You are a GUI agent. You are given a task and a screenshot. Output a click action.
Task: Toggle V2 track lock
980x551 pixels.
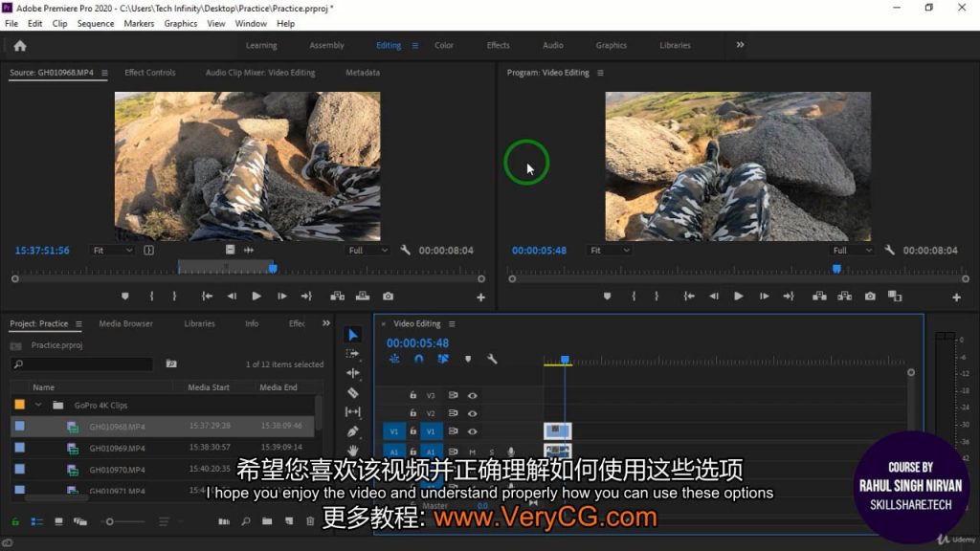[413, 413]
